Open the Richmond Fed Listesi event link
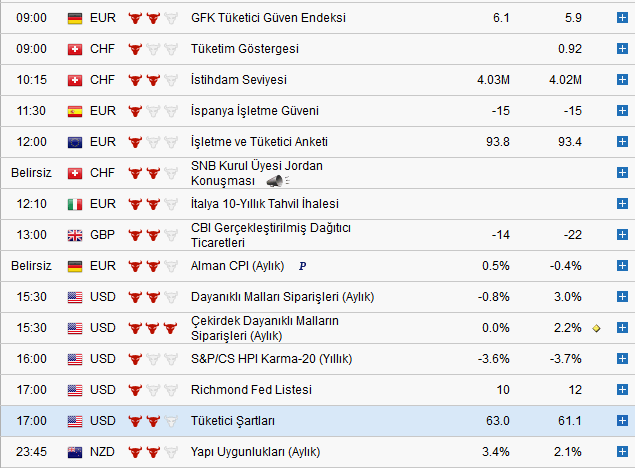Viewport: 635px width, 468px height. pyautogui.click(x=251, y=390)
